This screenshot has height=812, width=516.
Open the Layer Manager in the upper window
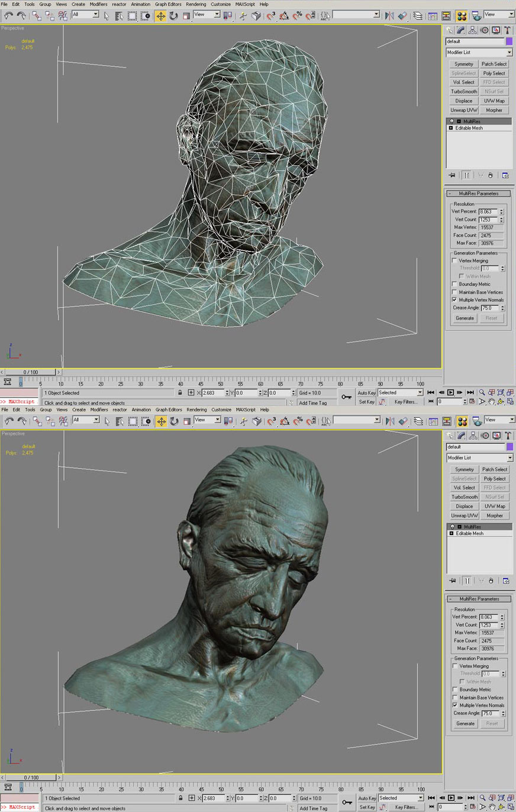click(418, 16)
